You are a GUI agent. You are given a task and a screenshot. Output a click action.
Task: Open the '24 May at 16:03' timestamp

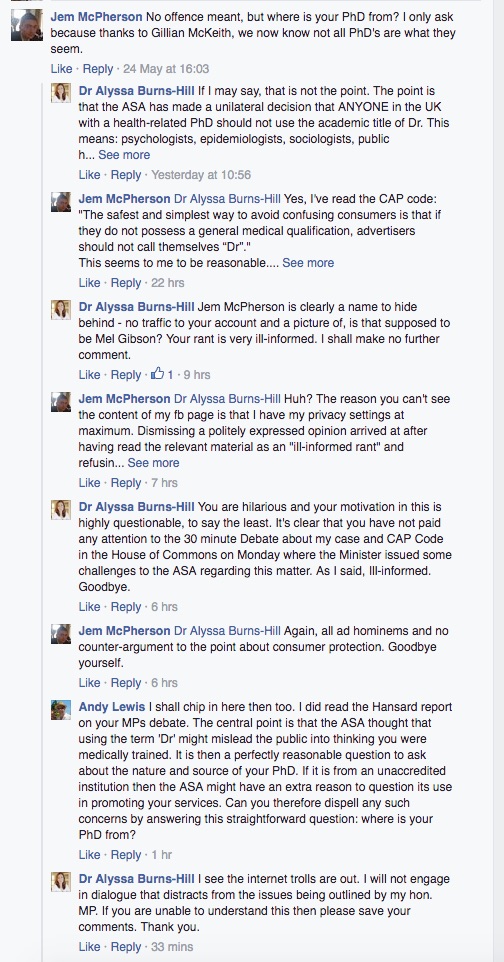click(166, 69)
